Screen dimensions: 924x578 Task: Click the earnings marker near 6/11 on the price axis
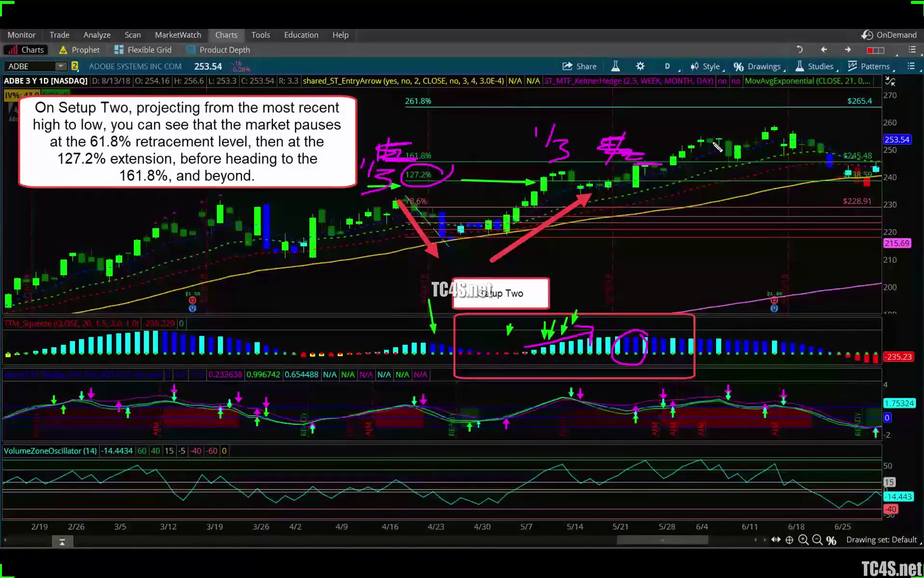[774, 301]
